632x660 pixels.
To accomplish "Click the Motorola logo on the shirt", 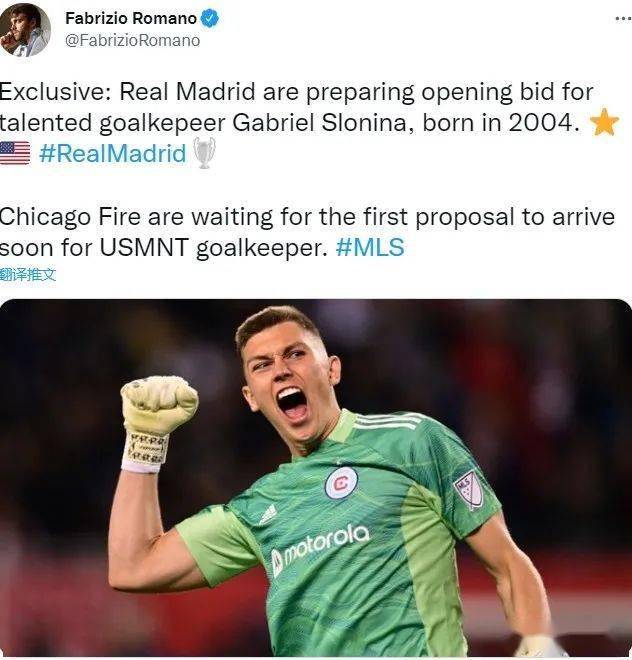I will click(320, 548).
